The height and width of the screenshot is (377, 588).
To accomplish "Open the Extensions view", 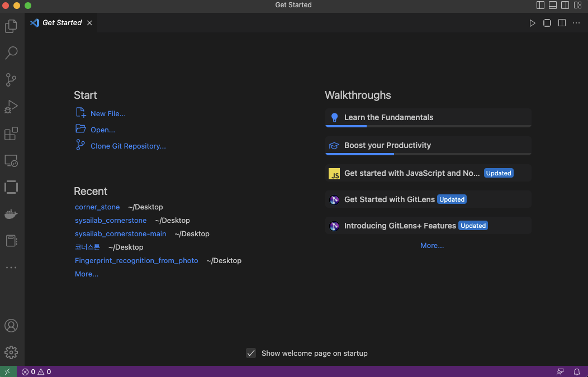I will (11, 134).
